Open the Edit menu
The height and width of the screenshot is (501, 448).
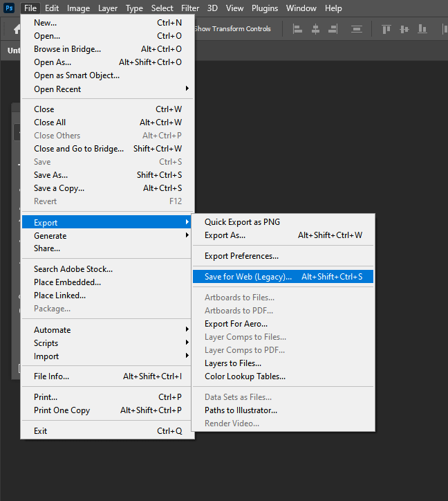click(x=52, y=8)
